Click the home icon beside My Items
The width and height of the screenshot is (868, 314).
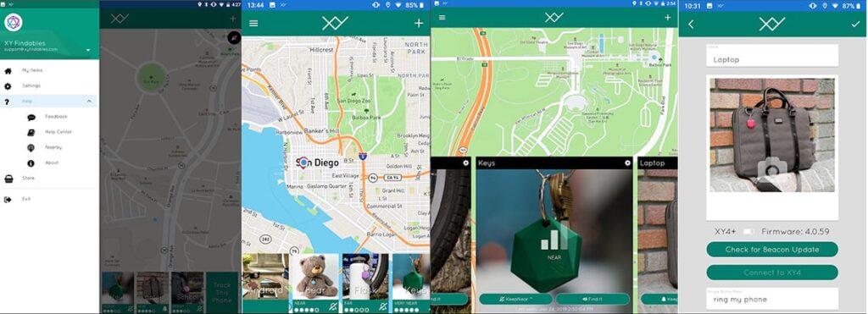(8, 71)
